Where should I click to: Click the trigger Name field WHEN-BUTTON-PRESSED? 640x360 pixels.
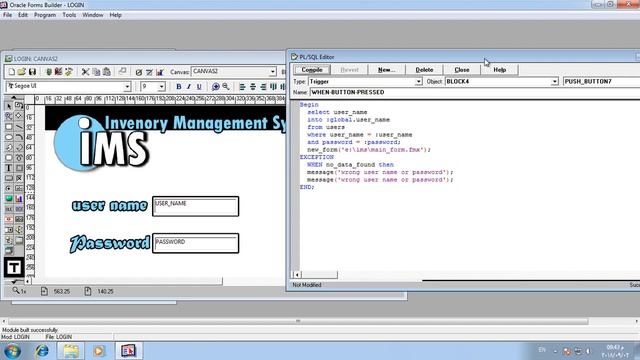pyautogui.click(x=475, y=93)
